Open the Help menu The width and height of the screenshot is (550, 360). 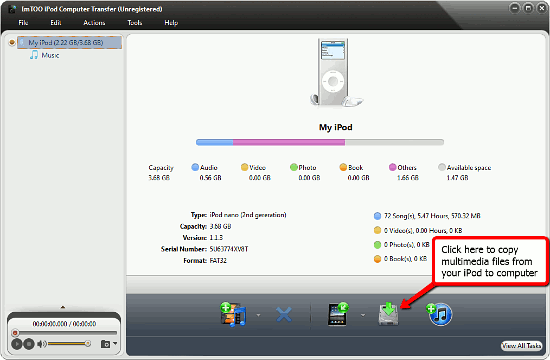point(171,23)
